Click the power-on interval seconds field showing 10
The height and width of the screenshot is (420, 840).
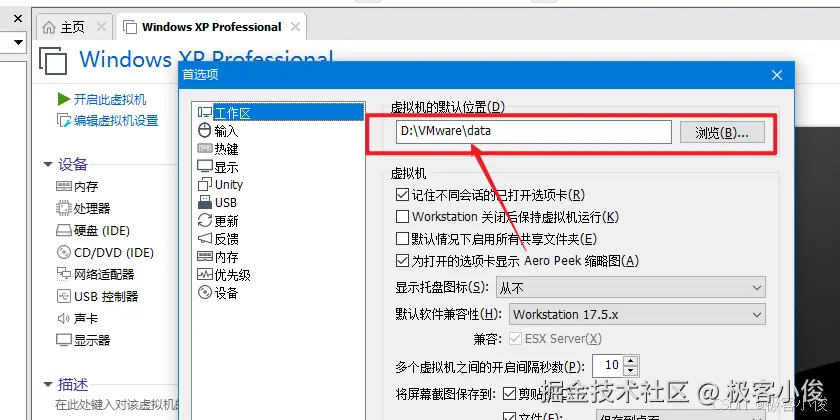pos(609,365)
